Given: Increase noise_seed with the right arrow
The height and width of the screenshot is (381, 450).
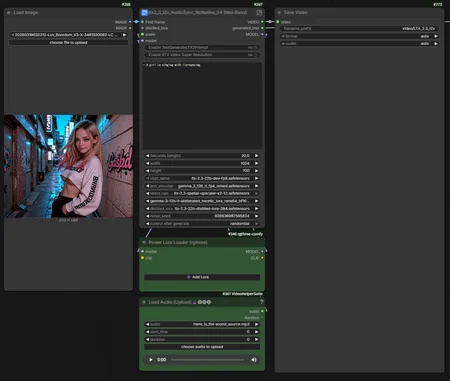Looking at the screenshot, I should pos(256,216).
